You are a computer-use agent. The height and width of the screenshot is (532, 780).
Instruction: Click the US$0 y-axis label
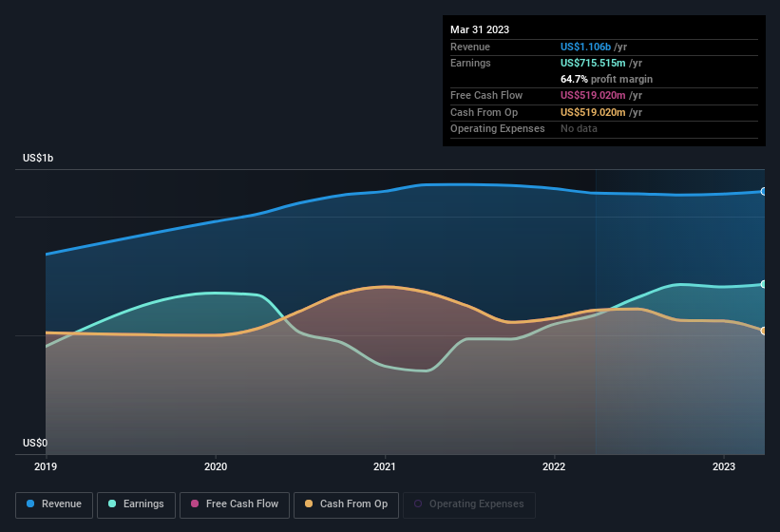[35, 443]
